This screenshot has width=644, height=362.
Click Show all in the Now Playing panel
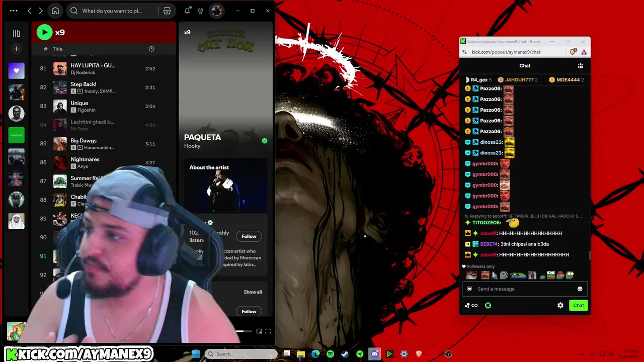point(253,292)
